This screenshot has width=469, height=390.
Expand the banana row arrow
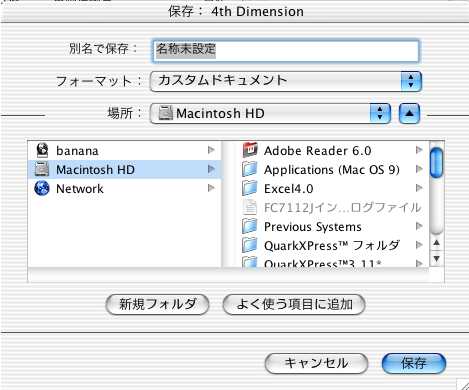tap(211, 150)
